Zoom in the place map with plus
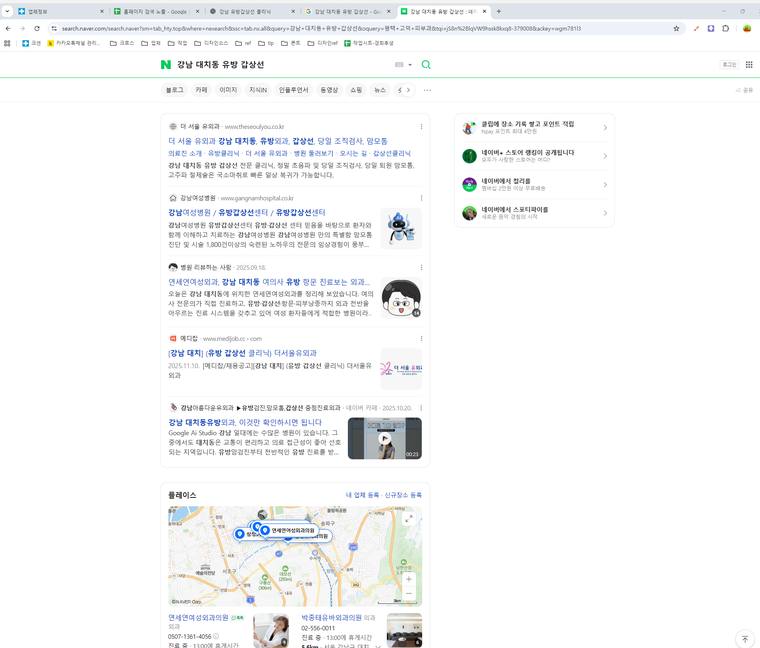760x648 pixels. click(409, 579)
